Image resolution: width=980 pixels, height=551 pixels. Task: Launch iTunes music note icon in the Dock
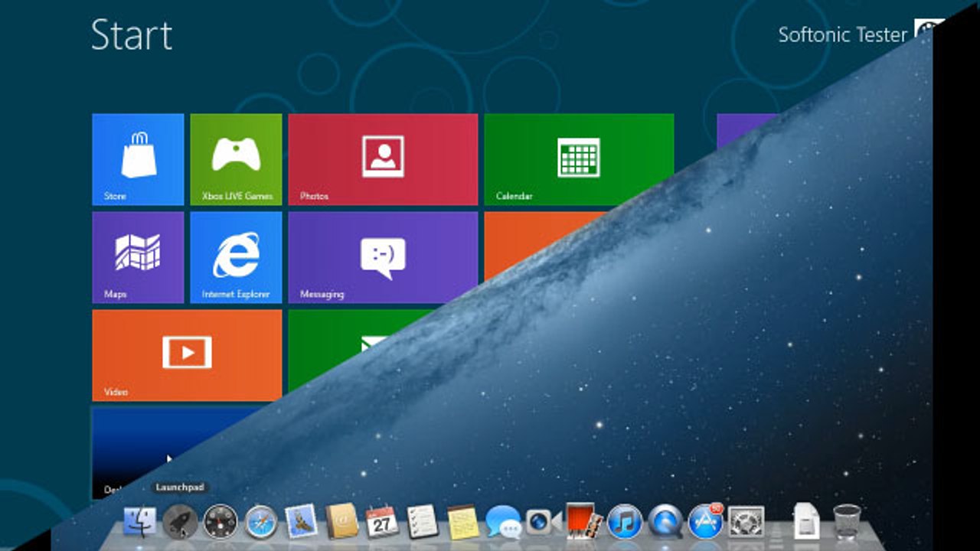(624, 522)
